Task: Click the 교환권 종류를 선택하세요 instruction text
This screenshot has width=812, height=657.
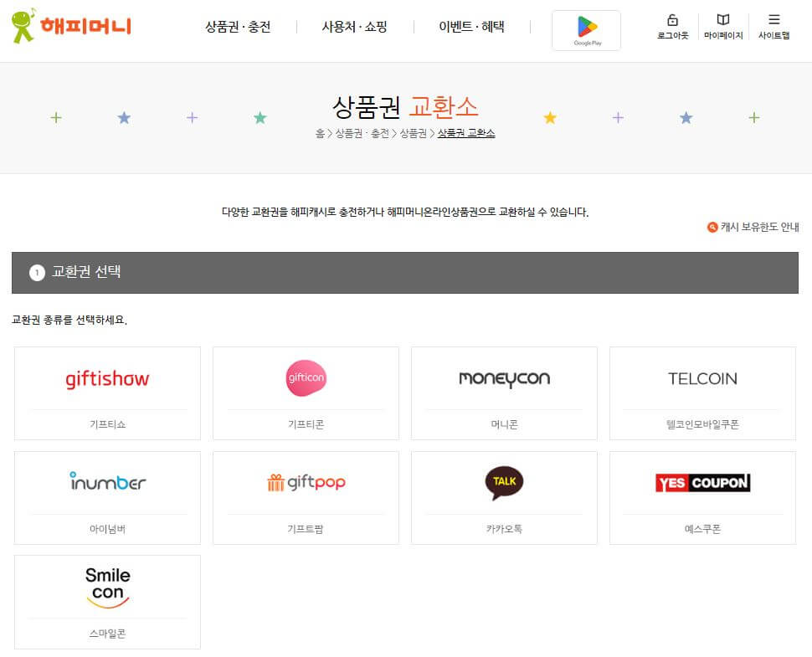Action: (x=69, y=320)
